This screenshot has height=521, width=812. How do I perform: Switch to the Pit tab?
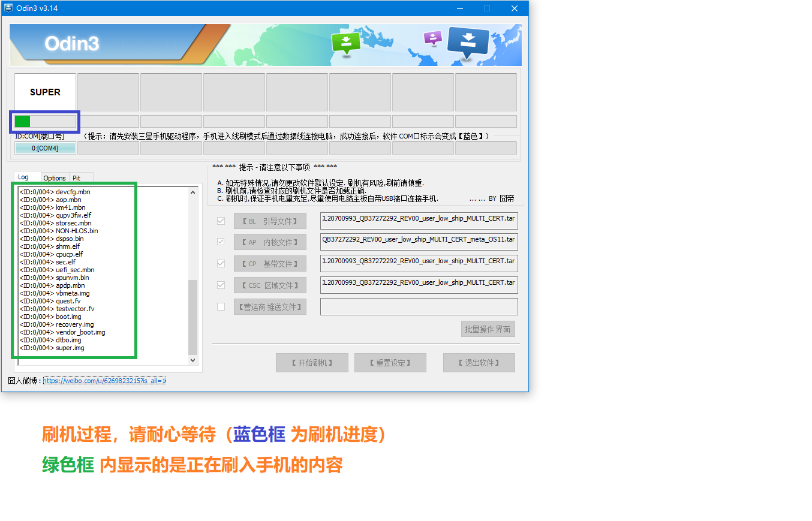[x=81, y=178]
